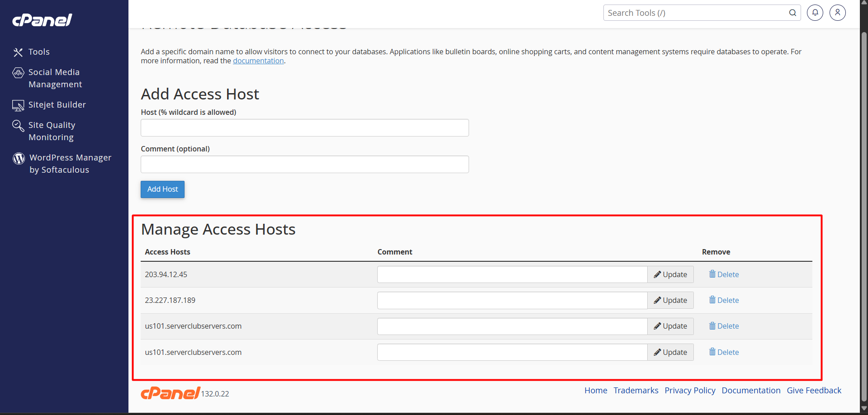Click the Add Host button
Viewport: 868px width, 415px height.
[x=162, y=189]
